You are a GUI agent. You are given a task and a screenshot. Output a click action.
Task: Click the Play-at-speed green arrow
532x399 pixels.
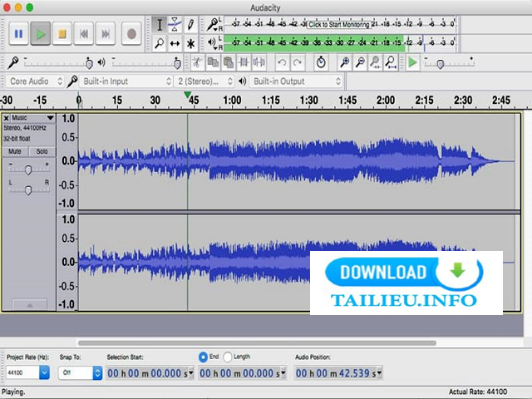[x=412, y=62]
